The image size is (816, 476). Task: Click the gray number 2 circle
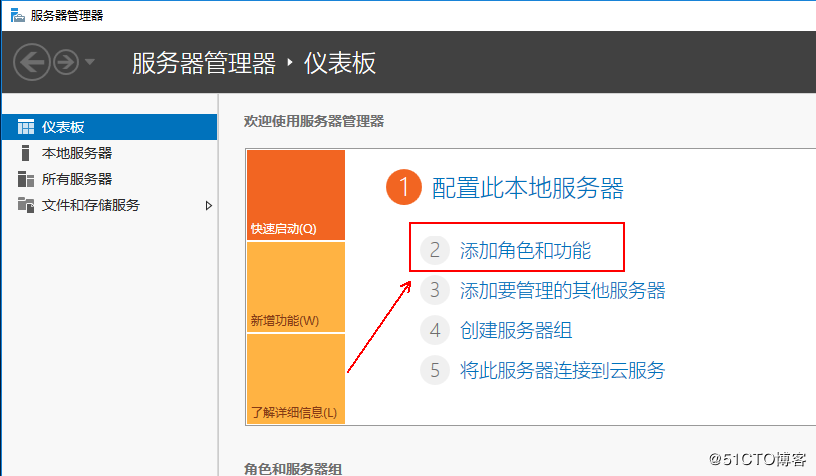(x=434, y=250)
